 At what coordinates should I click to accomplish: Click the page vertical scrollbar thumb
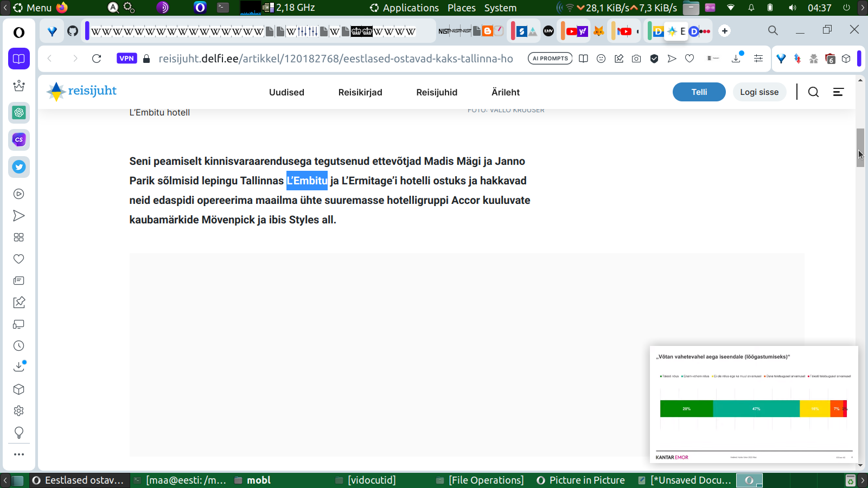pyautogui.click(x=860, y=147)
